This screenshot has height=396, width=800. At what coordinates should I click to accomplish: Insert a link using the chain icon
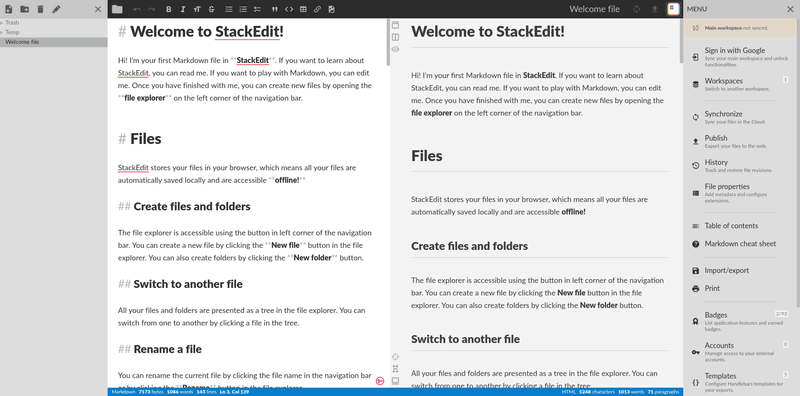[317, 9]
